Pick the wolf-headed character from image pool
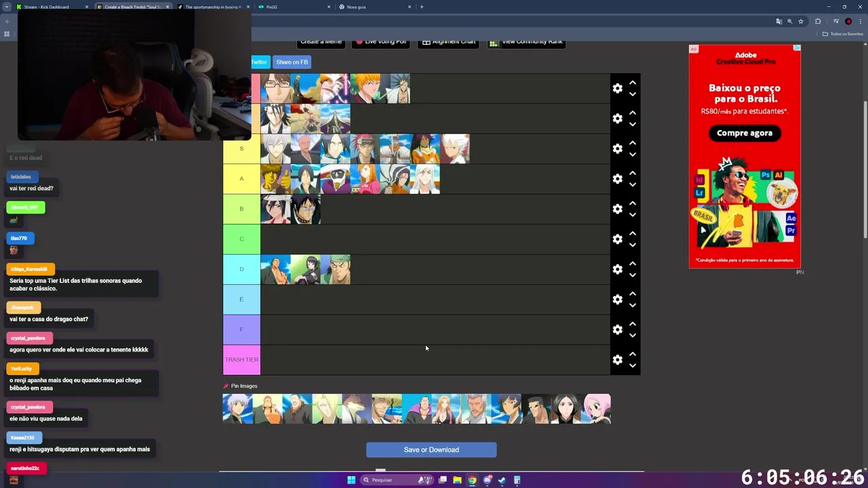Image resolution: width=868 pixels, height=488 pixels. coord(357,409)
